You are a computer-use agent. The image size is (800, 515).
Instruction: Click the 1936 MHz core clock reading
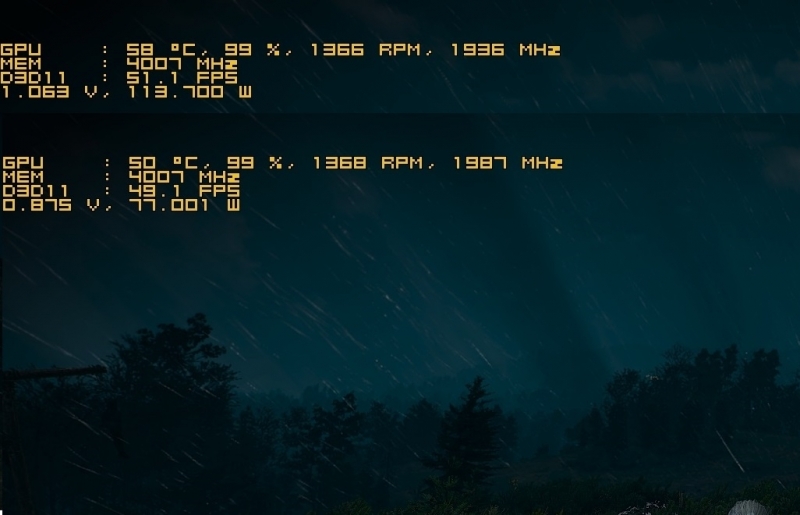(505, 50)
